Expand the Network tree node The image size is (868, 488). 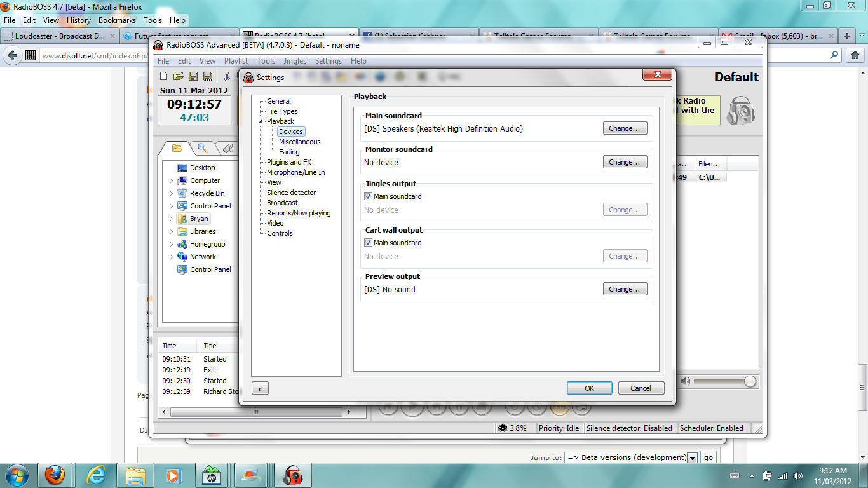pyautogui.click(x=171, y=257)
